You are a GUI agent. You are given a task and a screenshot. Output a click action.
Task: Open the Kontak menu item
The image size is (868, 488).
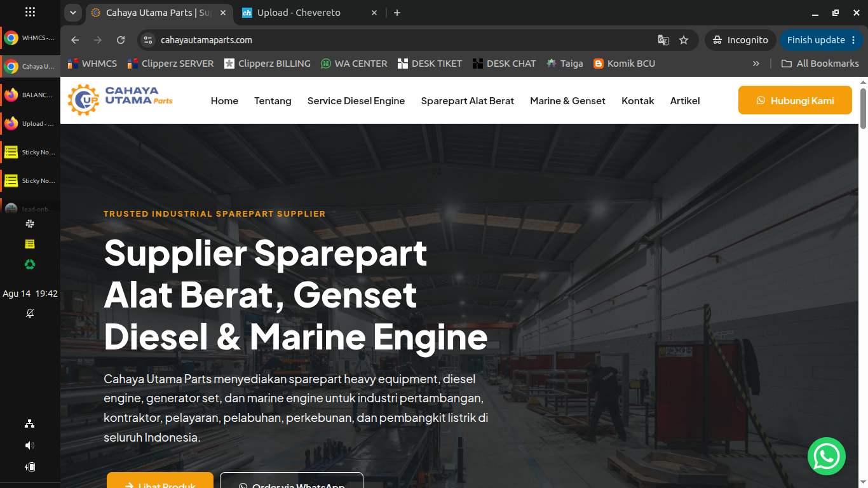click(x=638, y=101)
